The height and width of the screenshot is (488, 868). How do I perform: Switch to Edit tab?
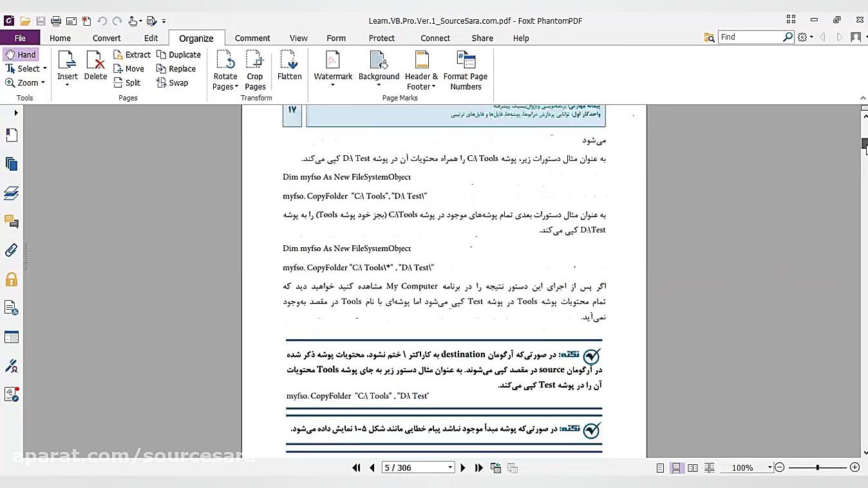151,38
